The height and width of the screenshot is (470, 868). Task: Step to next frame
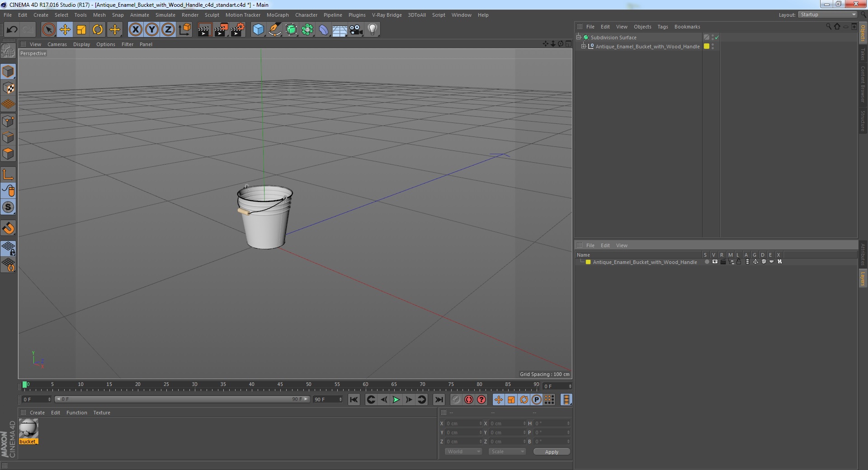409,399
